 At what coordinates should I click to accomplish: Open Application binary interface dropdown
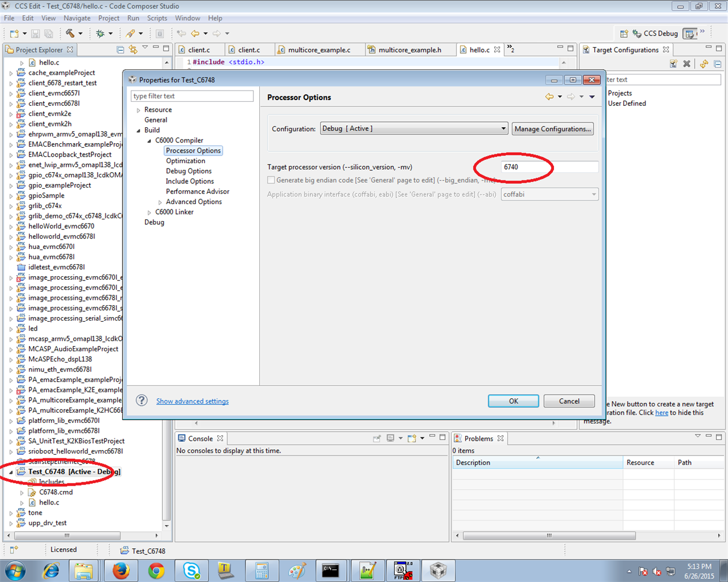549,194
